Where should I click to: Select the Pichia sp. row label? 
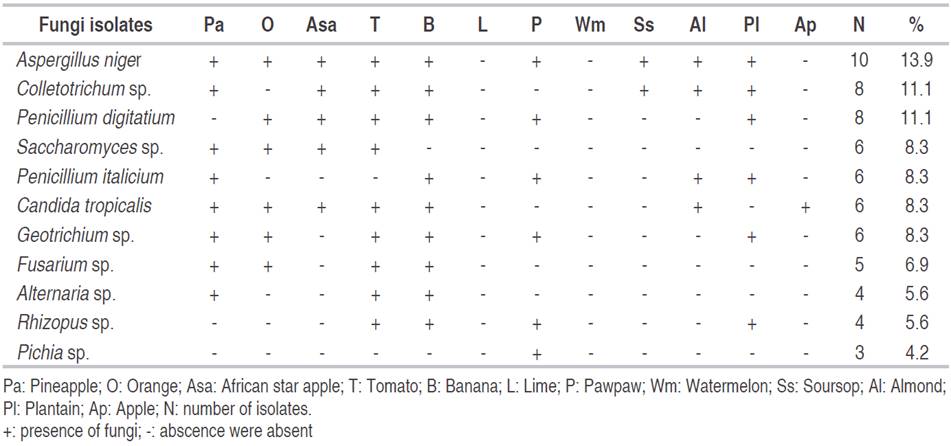[x=53, y=353]
